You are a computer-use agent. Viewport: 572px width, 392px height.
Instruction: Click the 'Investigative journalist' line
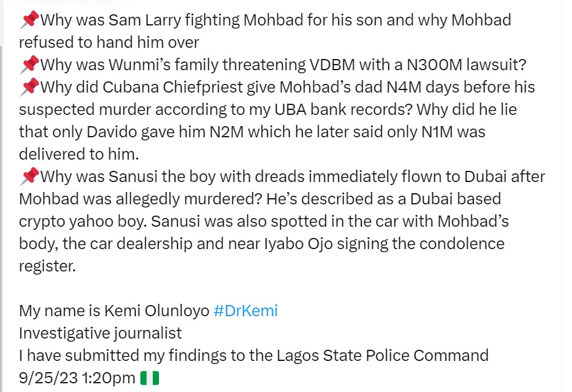click(x=101, y=333)
